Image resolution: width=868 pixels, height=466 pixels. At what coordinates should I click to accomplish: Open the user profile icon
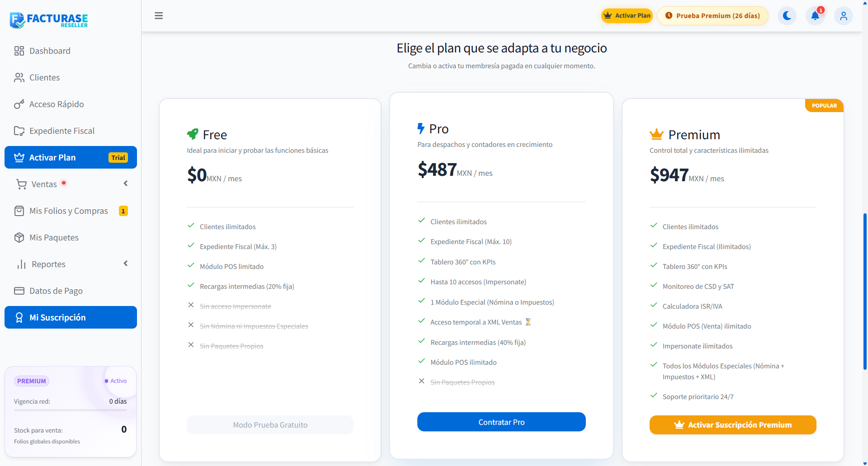tap(844, 16)
